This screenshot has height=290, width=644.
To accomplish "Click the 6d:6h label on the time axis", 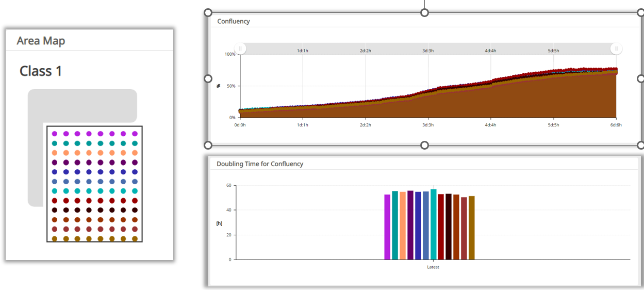I will 616,124.
